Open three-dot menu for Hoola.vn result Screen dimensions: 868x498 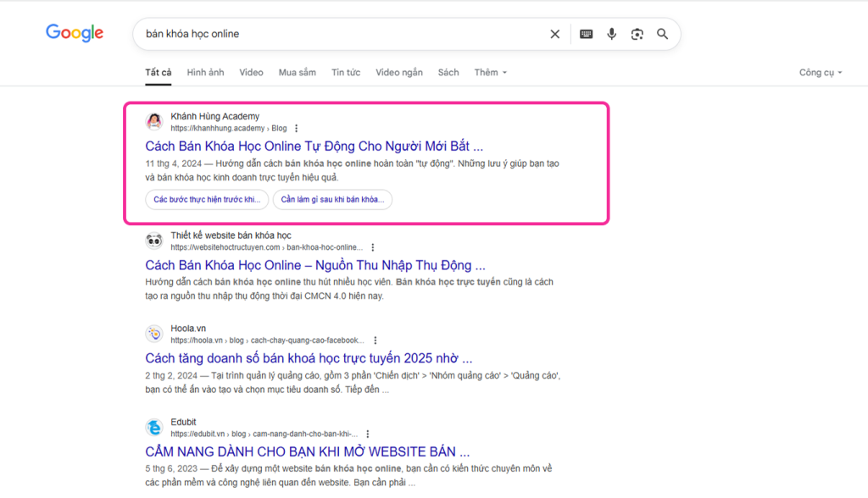[375, 340]
